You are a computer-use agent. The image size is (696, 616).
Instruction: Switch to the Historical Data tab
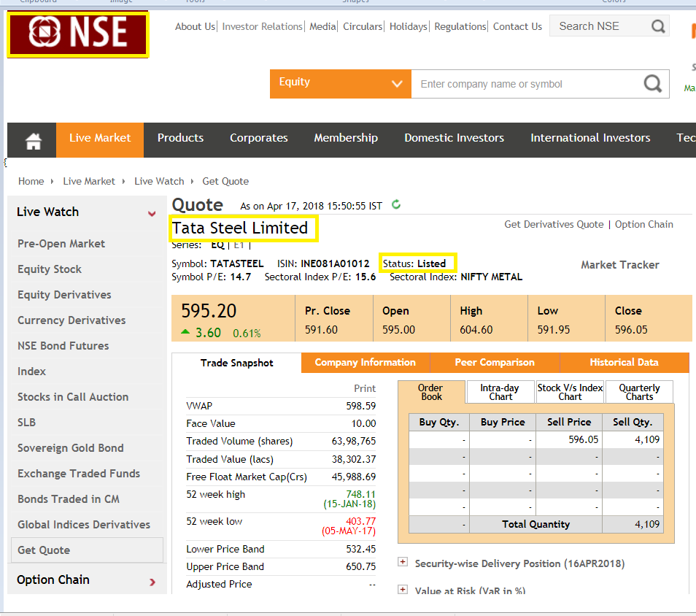tap(624, 363)
